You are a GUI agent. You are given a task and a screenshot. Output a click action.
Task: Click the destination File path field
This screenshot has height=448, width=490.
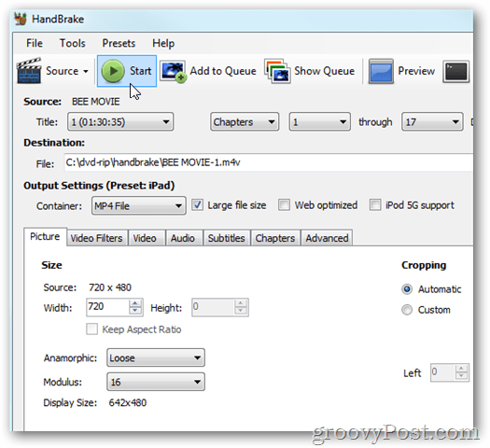[269, 162]
